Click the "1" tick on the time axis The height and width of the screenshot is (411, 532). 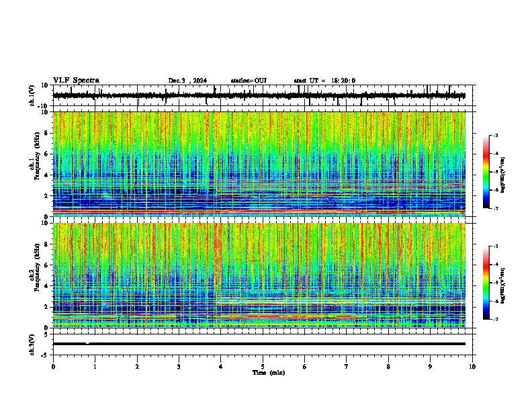(x=95, y=367)
